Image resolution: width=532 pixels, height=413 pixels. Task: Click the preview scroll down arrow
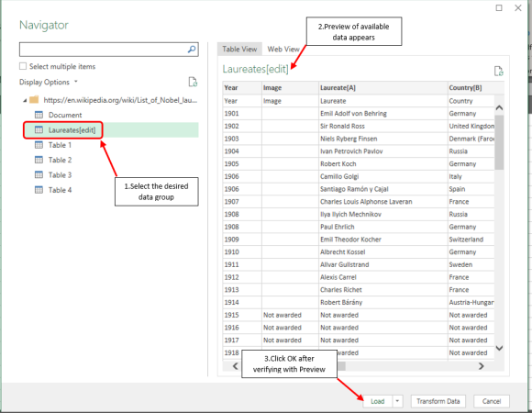[x=499, y=348]
